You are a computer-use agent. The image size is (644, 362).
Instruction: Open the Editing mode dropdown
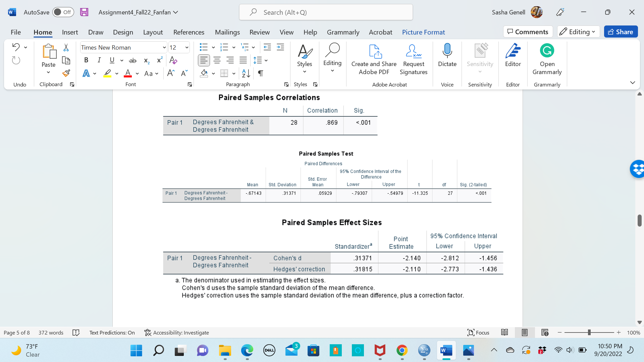579,32
